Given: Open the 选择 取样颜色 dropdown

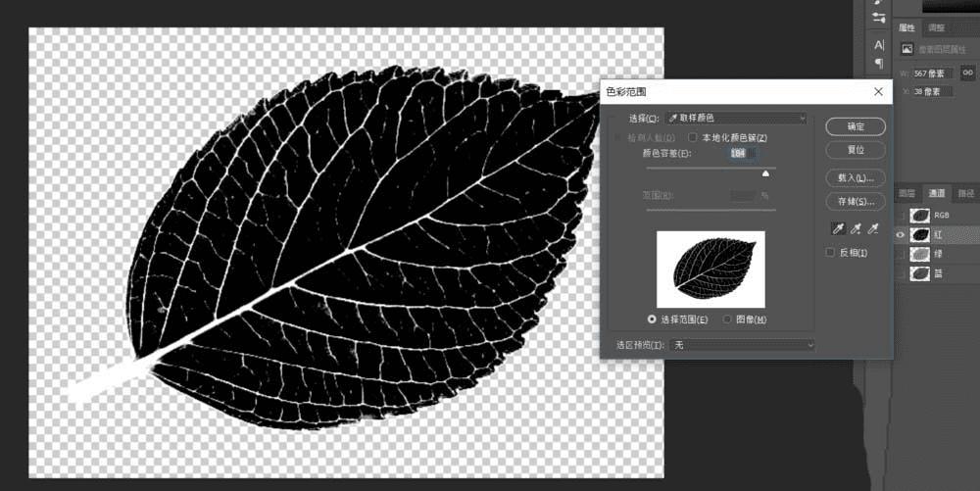Looking at the screenshot, I should [x=738, y=118].
